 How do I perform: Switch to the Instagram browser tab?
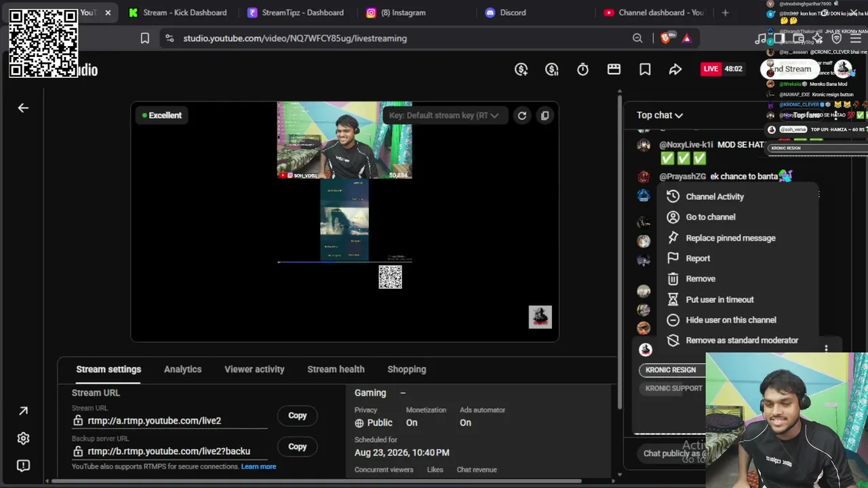click(414, 12)
